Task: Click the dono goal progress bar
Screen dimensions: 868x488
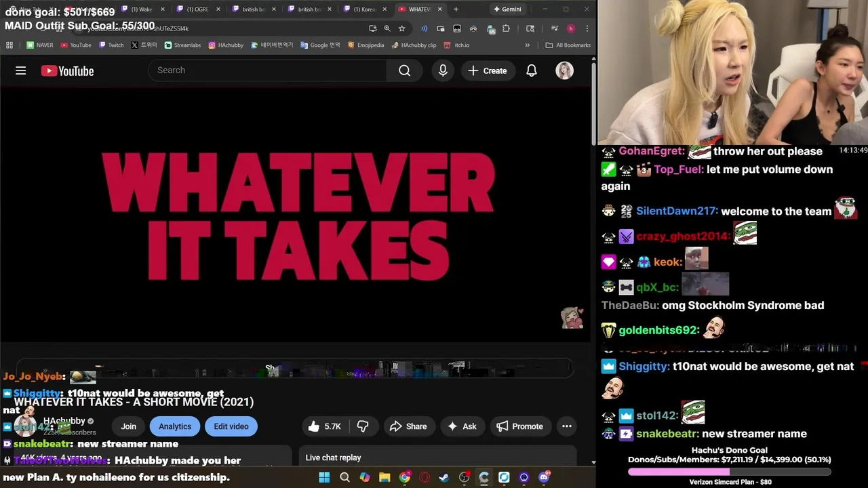Action: click(729, 472)
